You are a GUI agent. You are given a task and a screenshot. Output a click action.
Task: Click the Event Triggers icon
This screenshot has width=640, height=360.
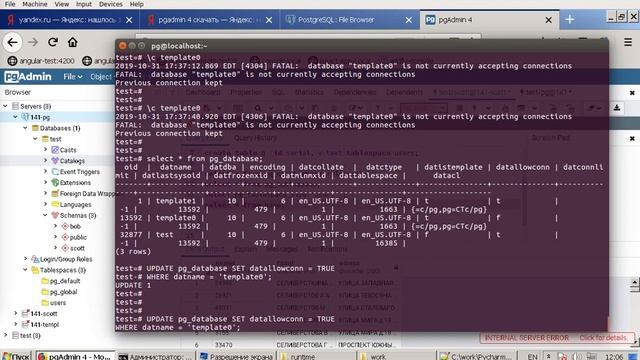pos(55,172)
